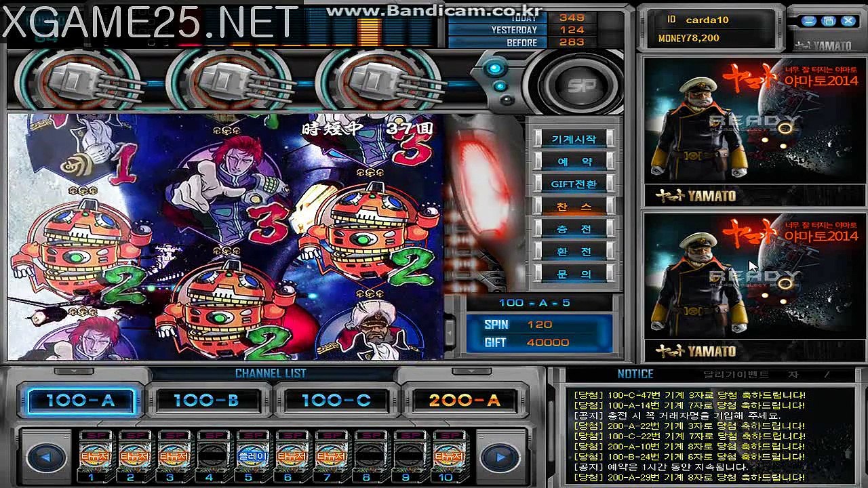Click the NOTICE heading
Image resolution: width=868 pixels, height=488 pixels.
635,374
